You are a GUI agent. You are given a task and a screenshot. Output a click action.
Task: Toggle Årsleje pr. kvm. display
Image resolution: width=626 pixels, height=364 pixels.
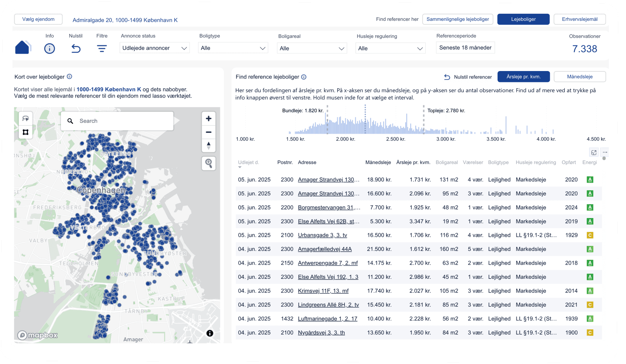523,76
